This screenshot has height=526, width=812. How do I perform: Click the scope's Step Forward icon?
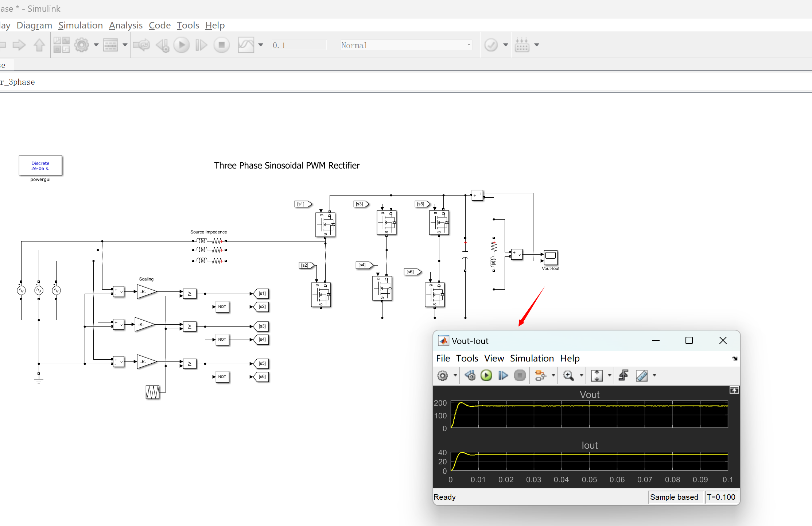point(503,375)
